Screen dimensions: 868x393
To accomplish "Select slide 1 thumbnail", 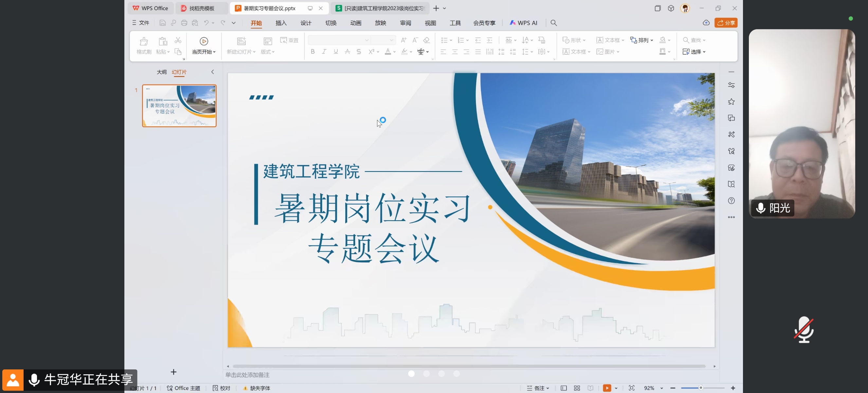I will (x=179, y=106).
